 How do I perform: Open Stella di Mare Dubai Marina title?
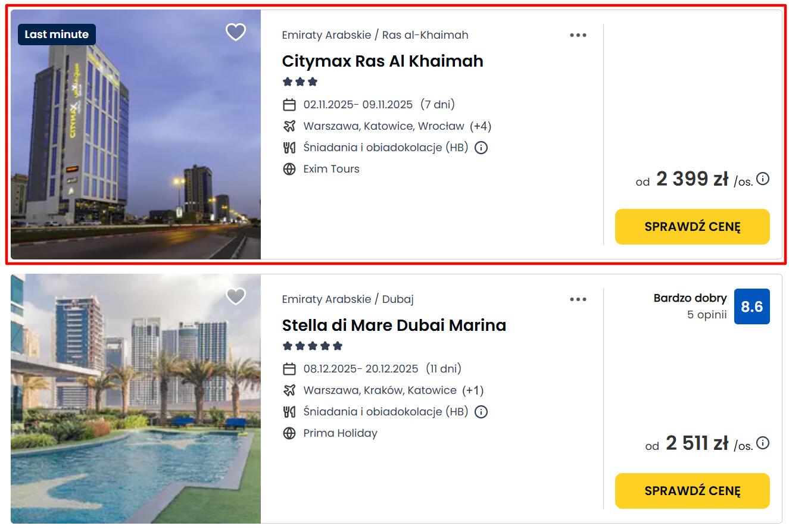coord(394,326)
